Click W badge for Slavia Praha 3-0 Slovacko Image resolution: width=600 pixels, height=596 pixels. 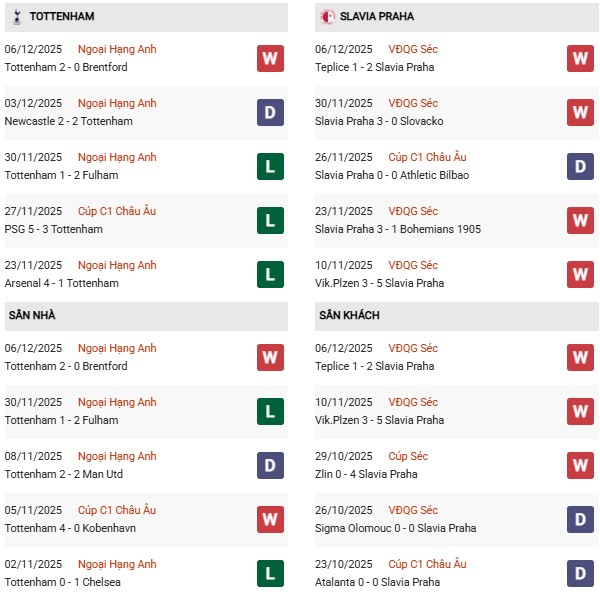coord(580,112)
